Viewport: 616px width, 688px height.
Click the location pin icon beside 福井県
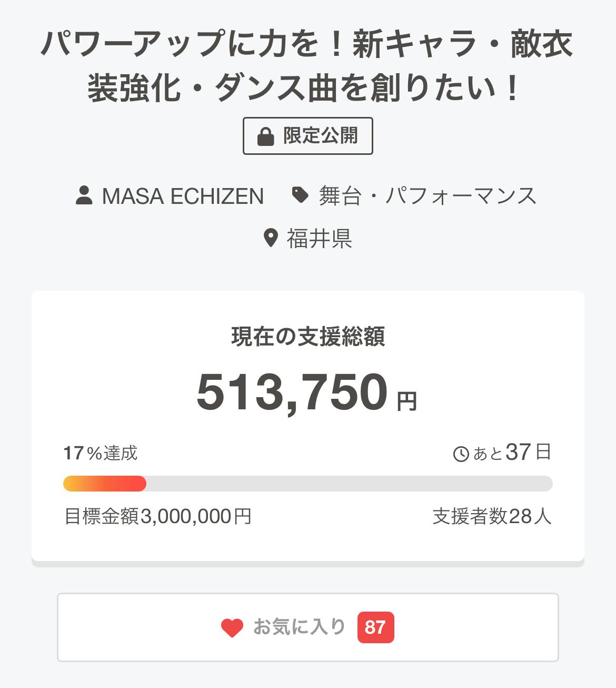(x=270, y=239)
